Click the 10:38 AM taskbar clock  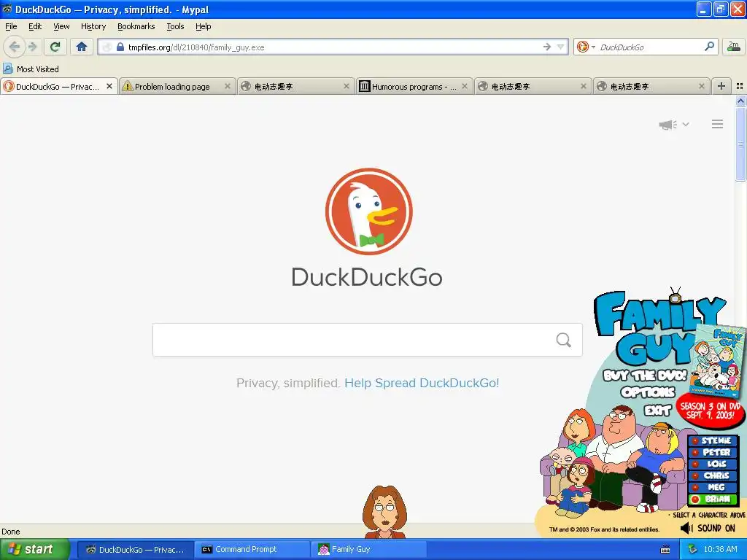pyautogui.click(x=720, y=550)
